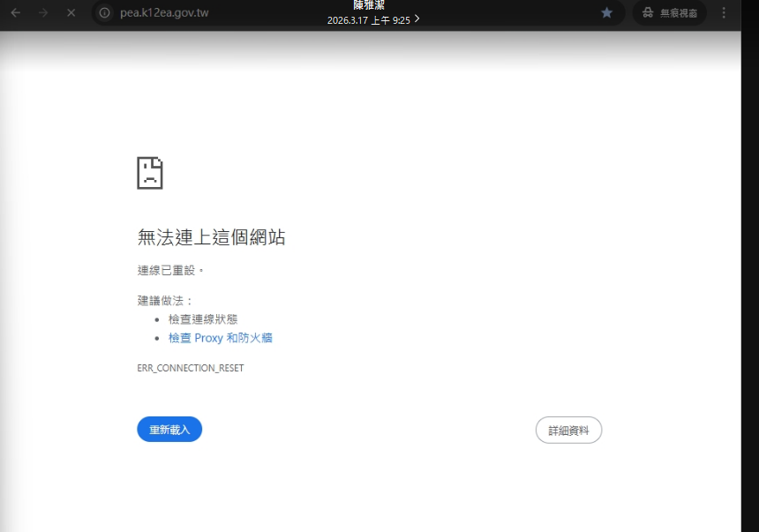This screenshot has width=759, height=532.
Task: Select the heading 無法連上這個網站
Action: 212,237
